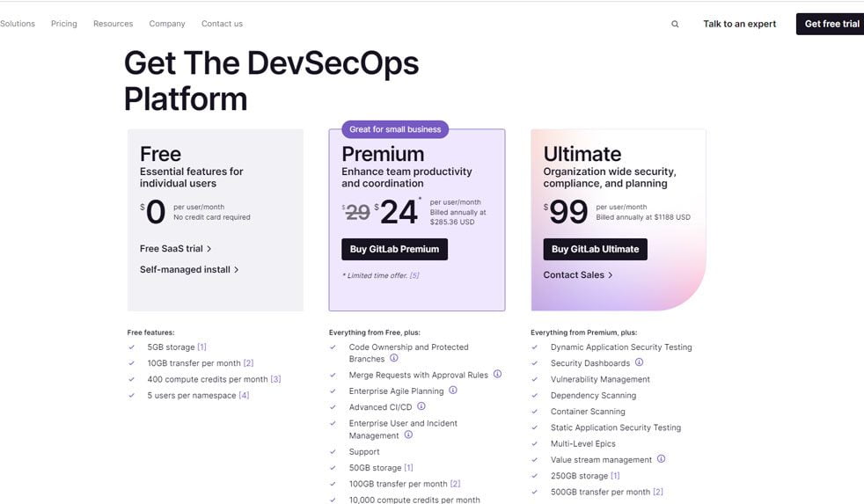Click info icon beside Advanced CI/CD
864x504 pixels.
point(421,406)
